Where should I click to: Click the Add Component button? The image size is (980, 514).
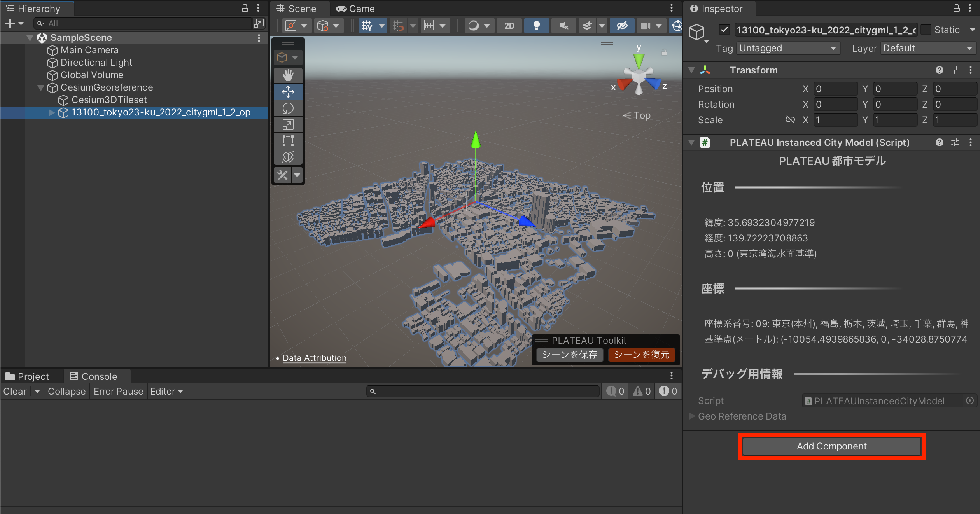coord(831,446)
